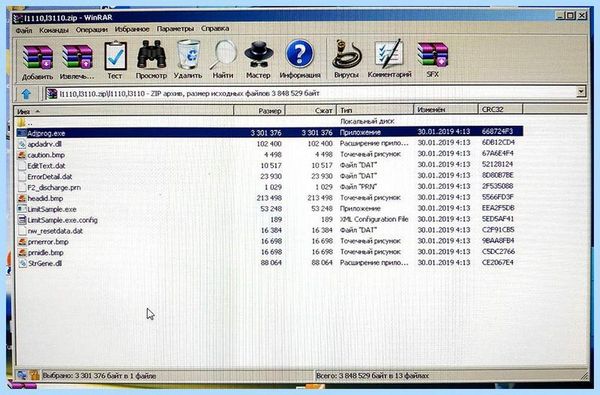This screenshot has height=395, width=600.
Task: Start the Вирусы scan icon
Action: (347, 55)
